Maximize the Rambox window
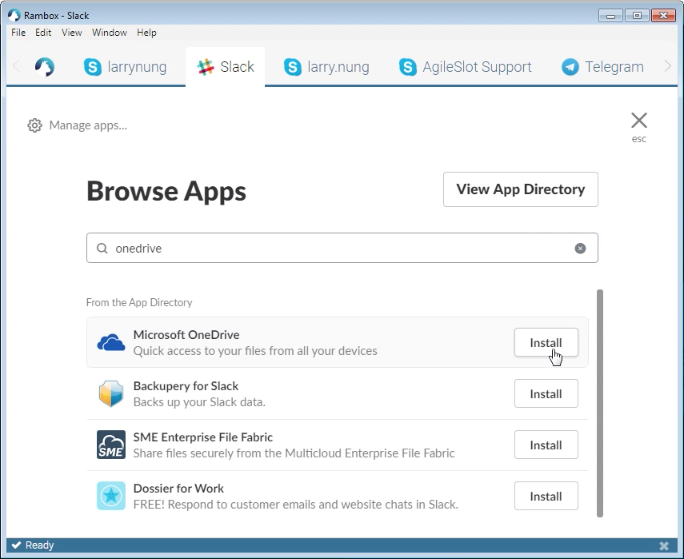The image size is (684, 559). [x=637, y=16]
